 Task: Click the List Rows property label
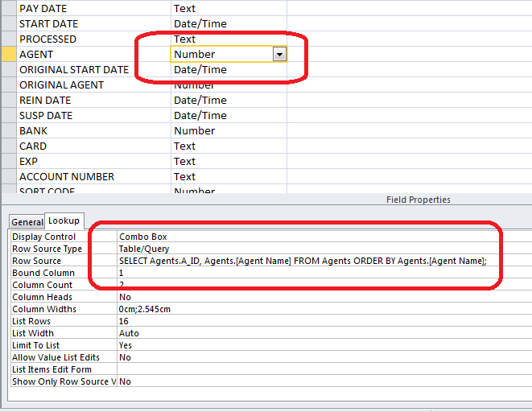(x=31, y=321)
